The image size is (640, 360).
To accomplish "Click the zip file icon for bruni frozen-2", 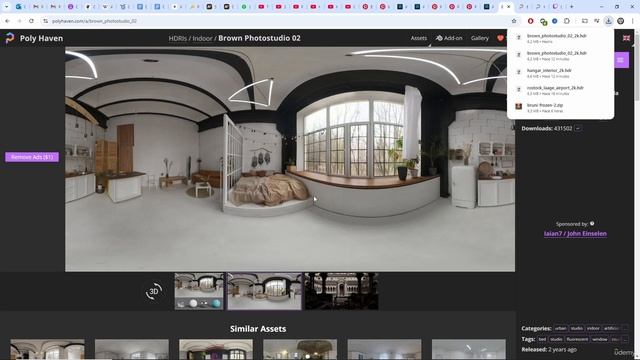I will (518, 107).
